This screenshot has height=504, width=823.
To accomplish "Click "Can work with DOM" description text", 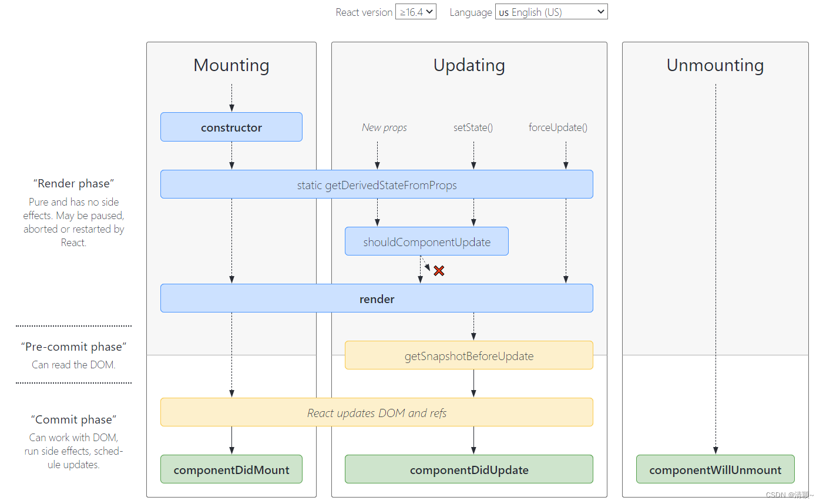I will click(73, 451).
